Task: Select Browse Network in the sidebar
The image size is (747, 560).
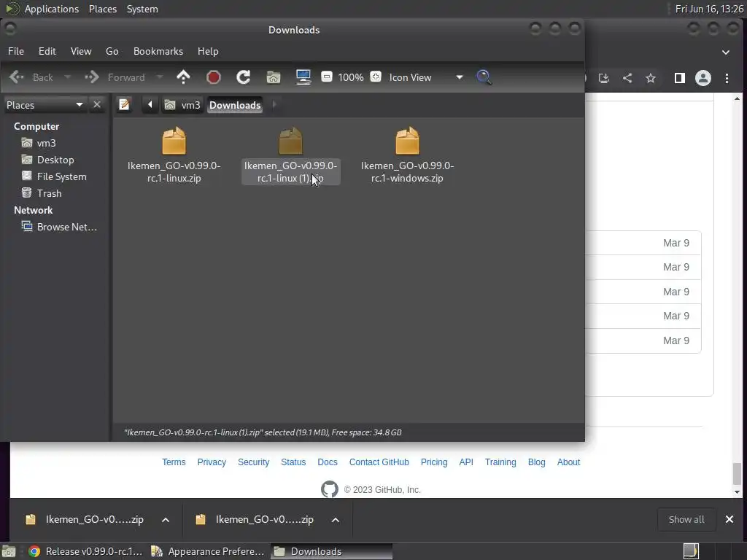Action: (x=66, y=227)
